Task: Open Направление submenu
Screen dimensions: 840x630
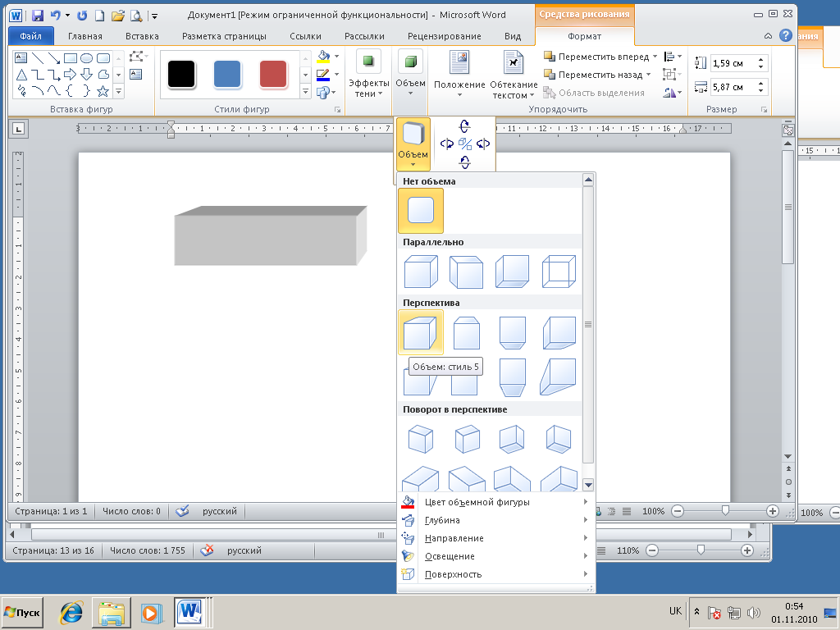Action: pyautogui.click(x=495, y=538)
